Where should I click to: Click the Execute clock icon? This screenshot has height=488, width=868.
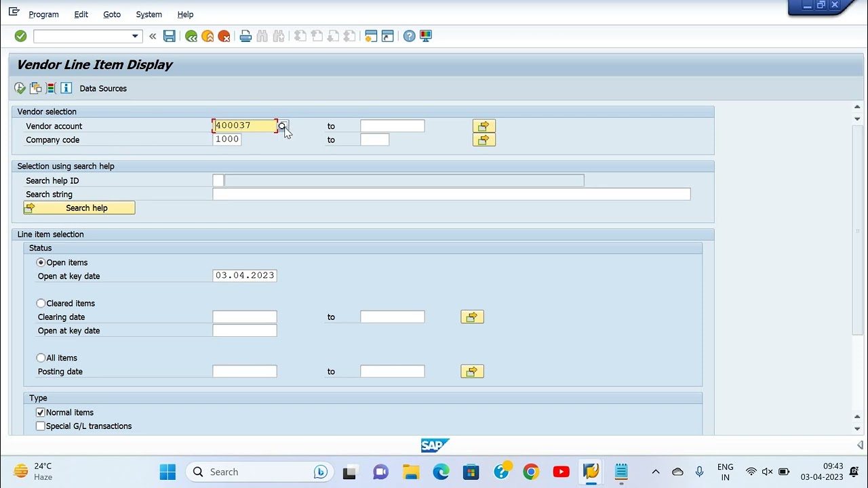click(20, 88)
